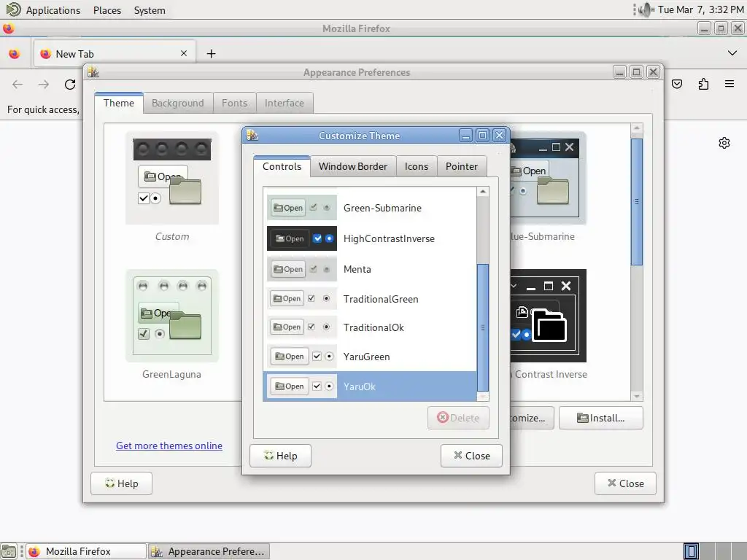The height and width of the screenshot is (560, 747).
Task: Switch to the Controls tab
Action: 282,167
